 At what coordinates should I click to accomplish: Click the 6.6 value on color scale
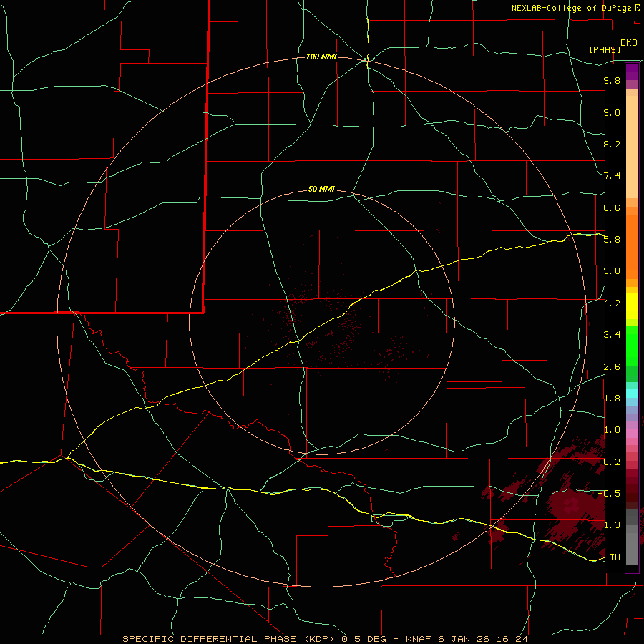(x=612, y=208)
